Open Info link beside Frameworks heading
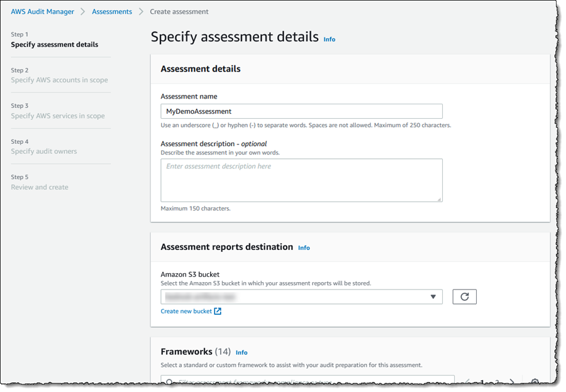566x392 pixels. point(241,352)
